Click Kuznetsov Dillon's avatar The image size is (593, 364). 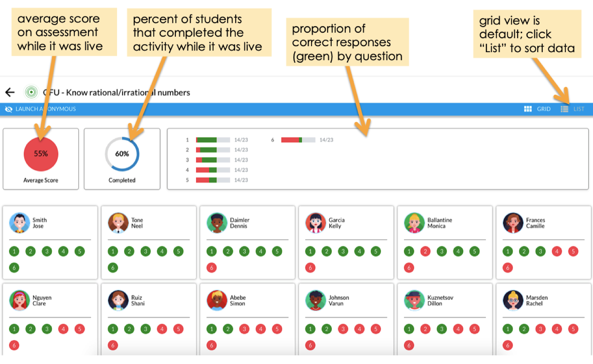pos(414,300)
